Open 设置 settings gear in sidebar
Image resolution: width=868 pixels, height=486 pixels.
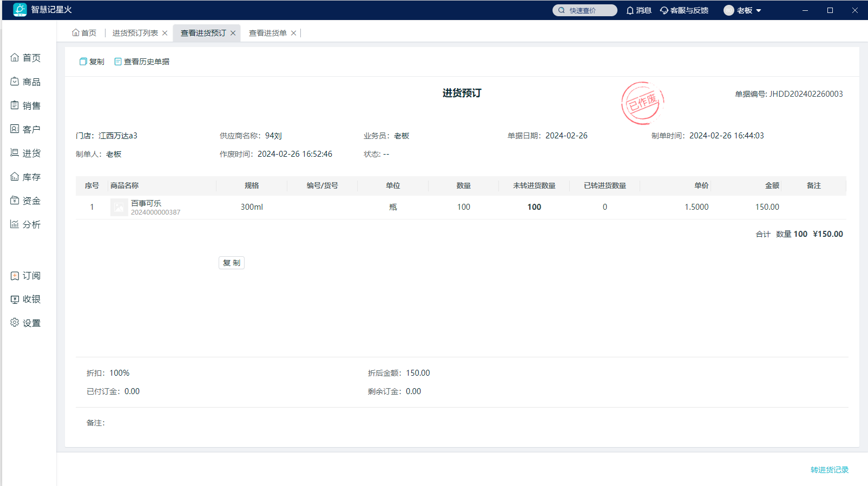click(x=25, y=323)
